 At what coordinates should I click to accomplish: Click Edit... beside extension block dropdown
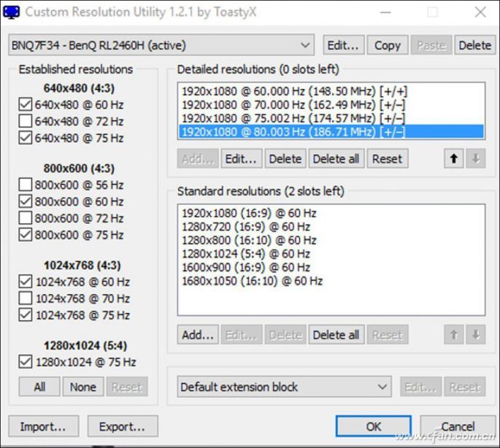421,387
